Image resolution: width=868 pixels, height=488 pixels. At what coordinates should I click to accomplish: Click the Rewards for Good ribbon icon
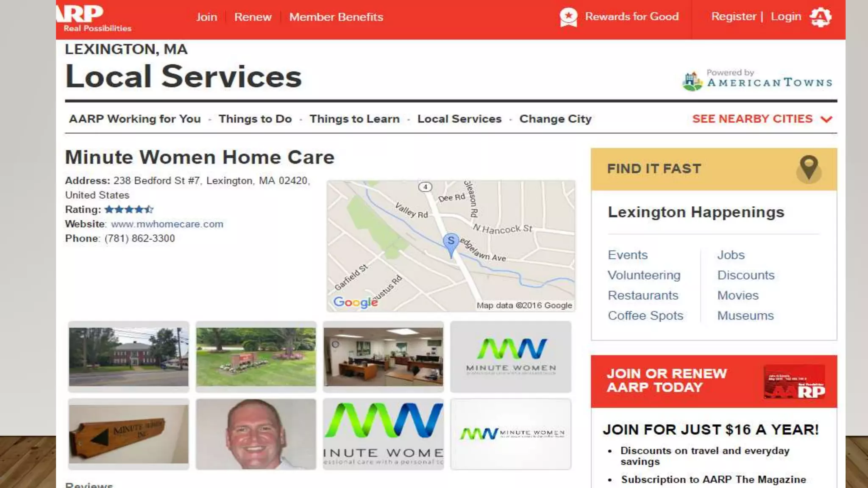(x=568, y=17)
